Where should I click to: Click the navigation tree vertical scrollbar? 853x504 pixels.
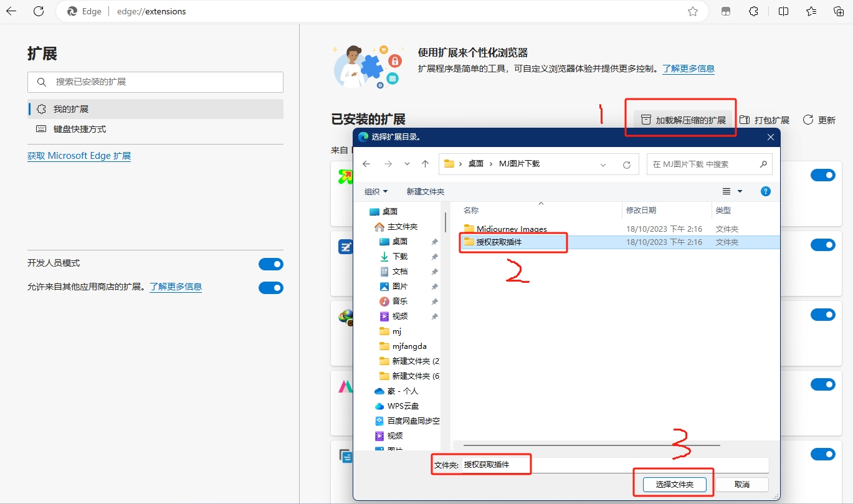point(445,222)
